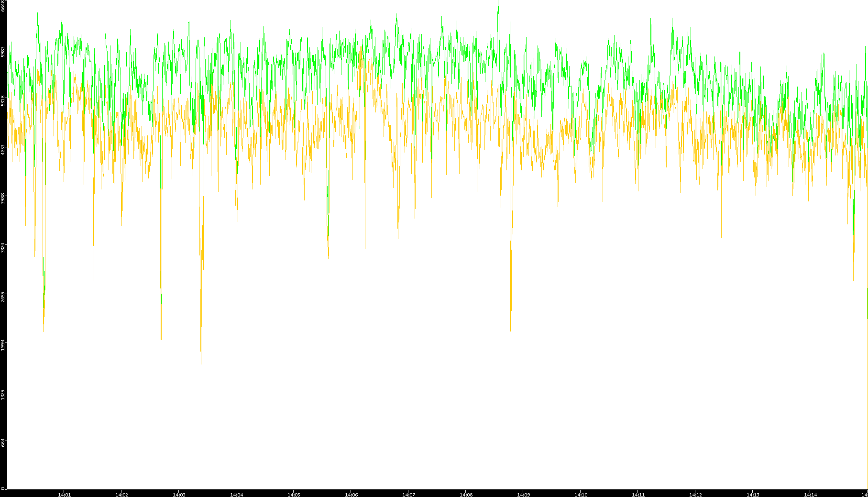Click the 14:06 time axis label
The width and height of the screenshot is (868, 497).
[x=351, y=495]
